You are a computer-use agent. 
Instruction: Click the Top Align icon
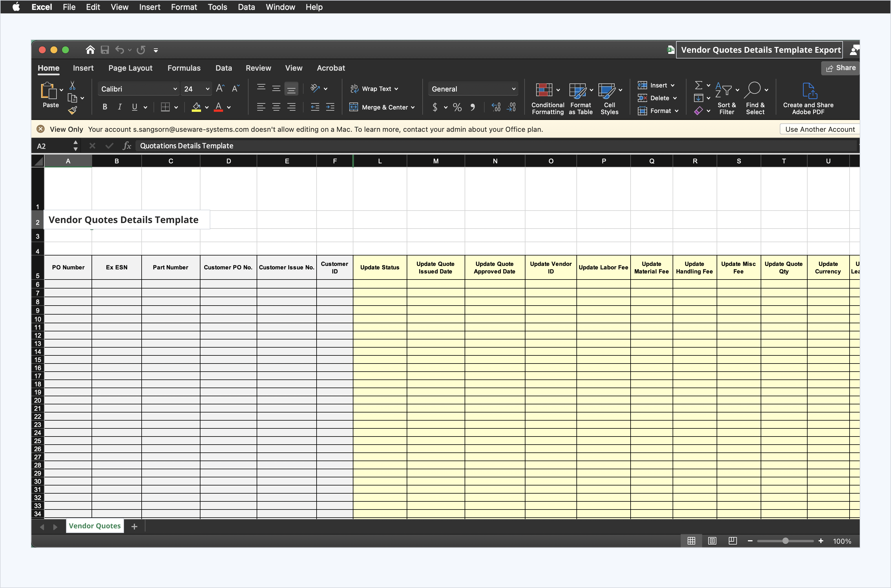coord(261,88)
